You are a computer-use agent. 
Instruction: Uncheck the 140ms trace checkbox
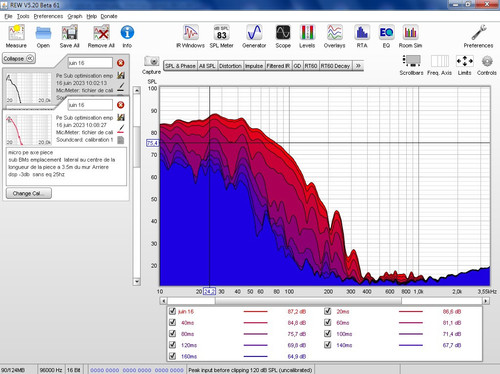[328, 345]
